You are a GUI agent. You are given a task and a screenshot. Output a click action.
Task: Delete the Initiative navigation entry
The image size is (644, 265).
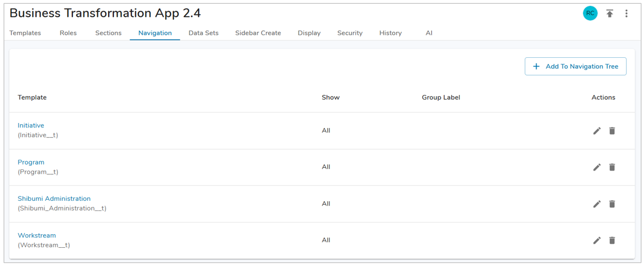[x=612, y=131]
